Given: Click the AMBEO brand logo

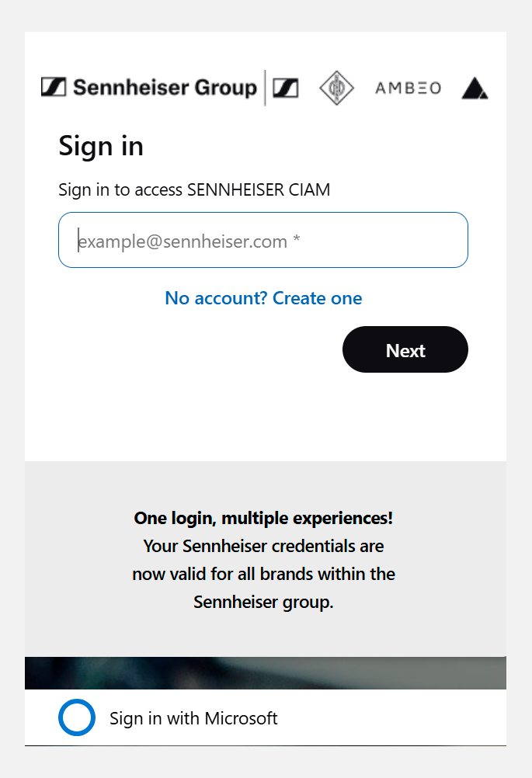Looking at the screenshot, I should (408, 88).
